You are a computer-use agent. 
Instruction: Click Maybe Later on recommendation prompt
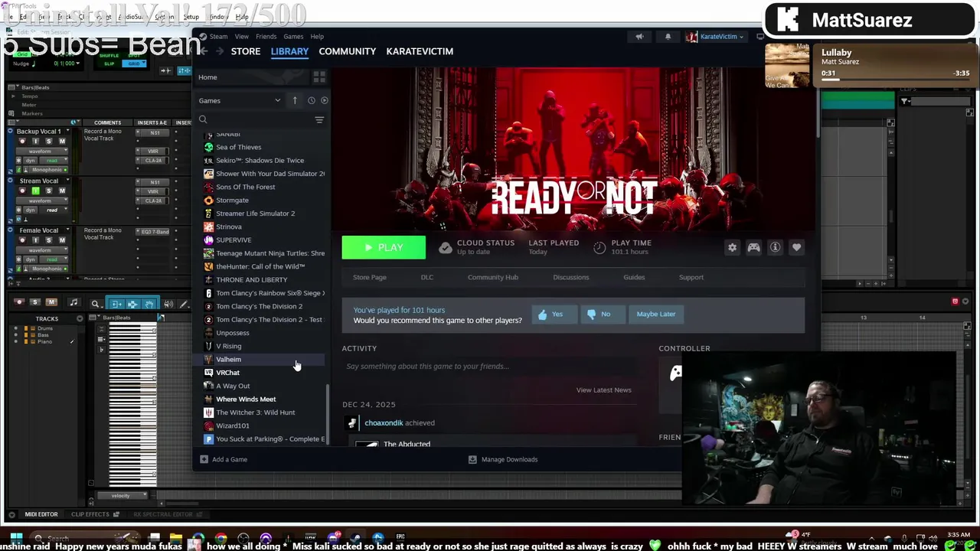pyautogui.click(x=656, y=314)
